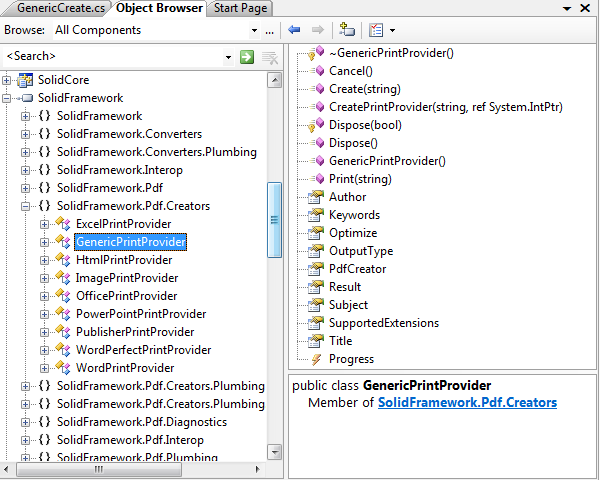Click the ~GenericPrintProvider() destructor method icon

[316, 53]
